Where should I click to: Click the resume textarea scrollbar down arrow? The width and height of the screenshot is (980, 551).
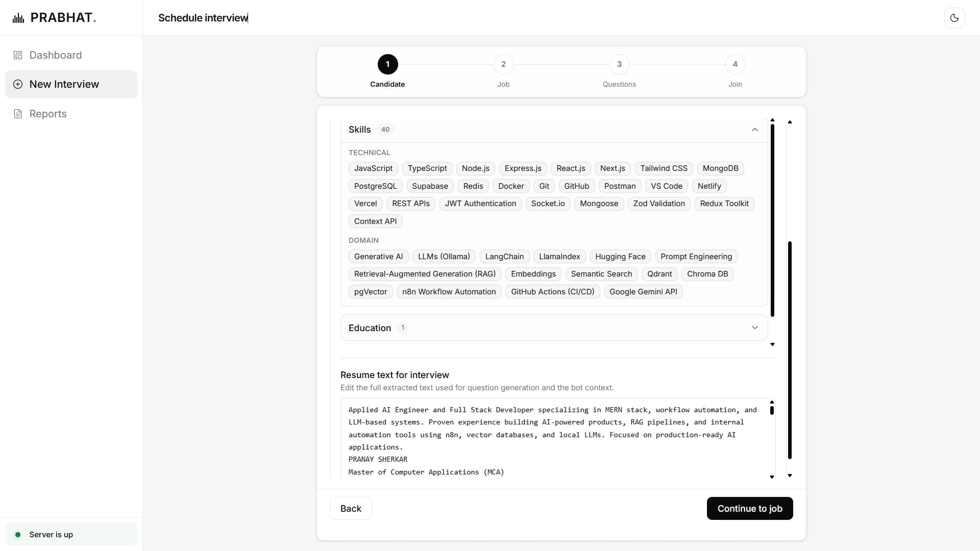click(772, 477)
